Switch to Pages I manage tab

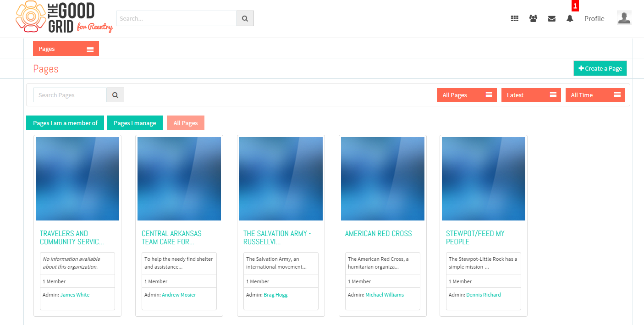(x=135, y=123)
